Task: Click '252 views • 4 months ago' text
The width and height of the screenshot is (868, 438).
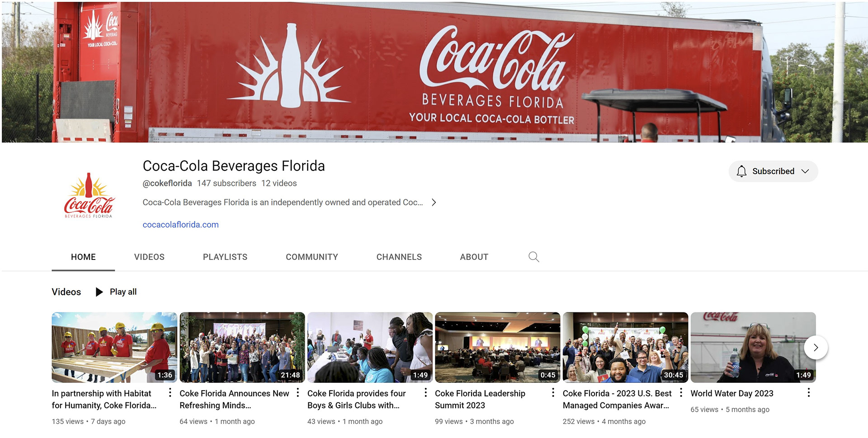Action: (x=604, y=421)
